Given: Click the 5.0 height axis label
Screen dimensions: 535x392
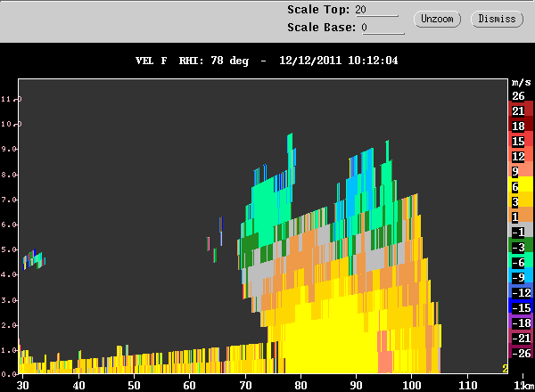Looking at the screenshot, I should [9, 249].
